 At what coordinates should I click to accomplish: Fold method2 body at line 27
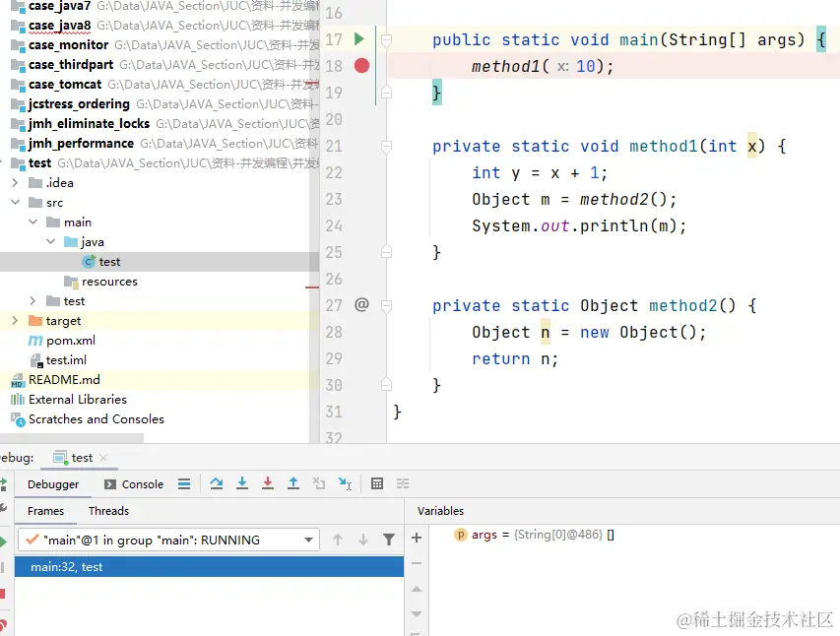pyautogui.click(x=386, y=305)
